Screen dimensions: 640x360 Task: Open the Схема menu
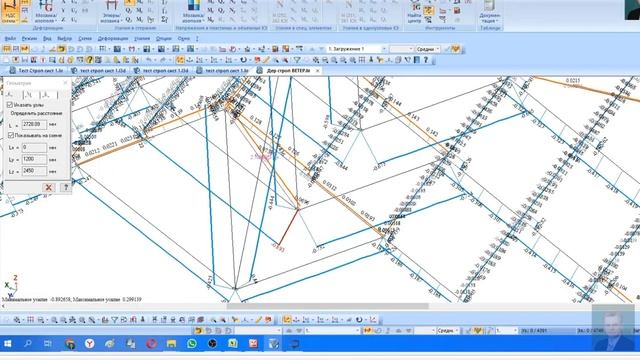tap(84, 38)
